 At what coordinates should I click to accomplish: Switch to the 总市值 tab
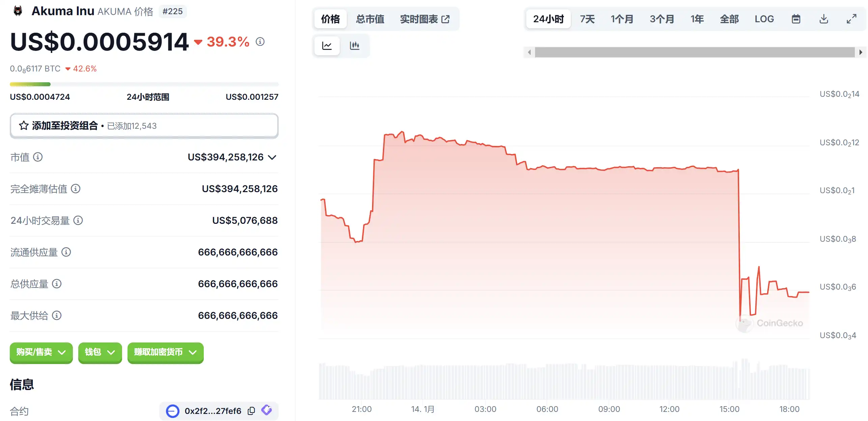370,19
